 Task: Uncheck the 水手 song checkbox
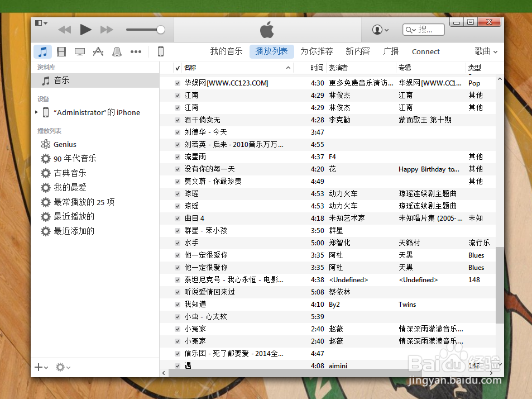click(x=178, y=243)
